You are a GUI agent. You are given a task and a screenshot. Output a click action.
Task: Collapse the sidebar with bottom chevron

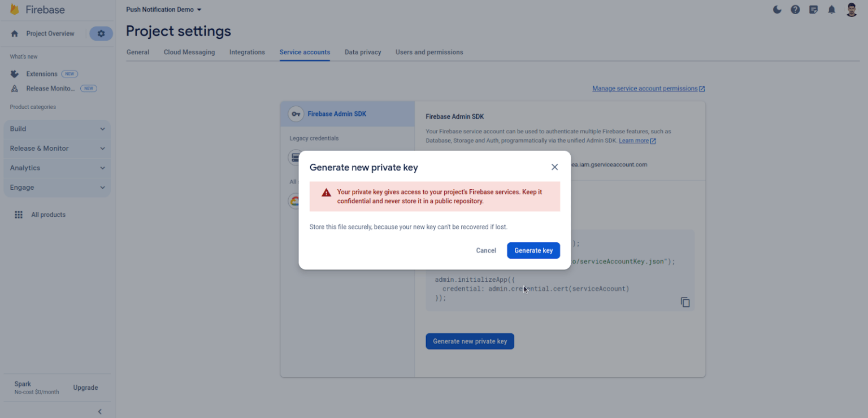pos(100,411)
